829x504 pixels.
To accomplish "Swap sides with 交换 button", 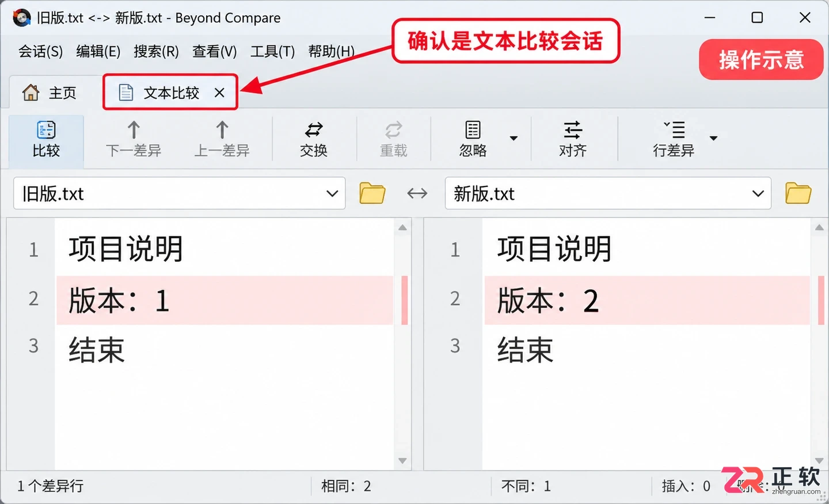I will click(314, 139).
